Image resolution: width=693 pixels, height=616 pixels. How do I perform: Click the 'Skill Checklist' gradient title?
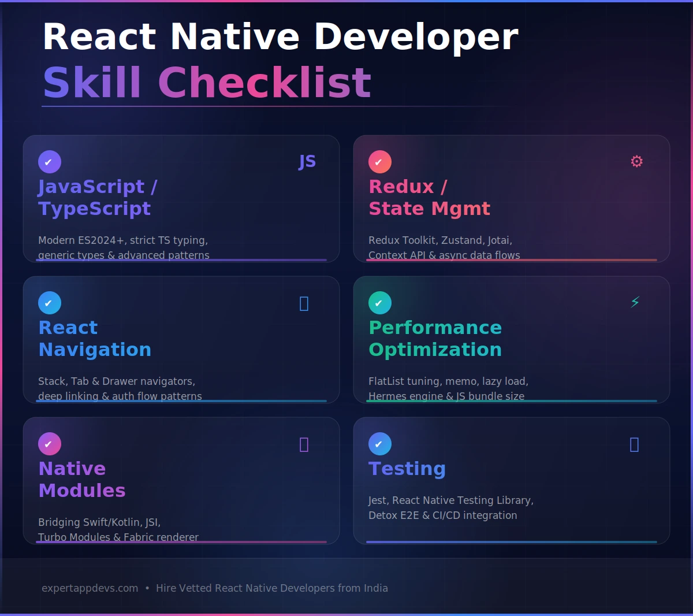pos(207,82)
